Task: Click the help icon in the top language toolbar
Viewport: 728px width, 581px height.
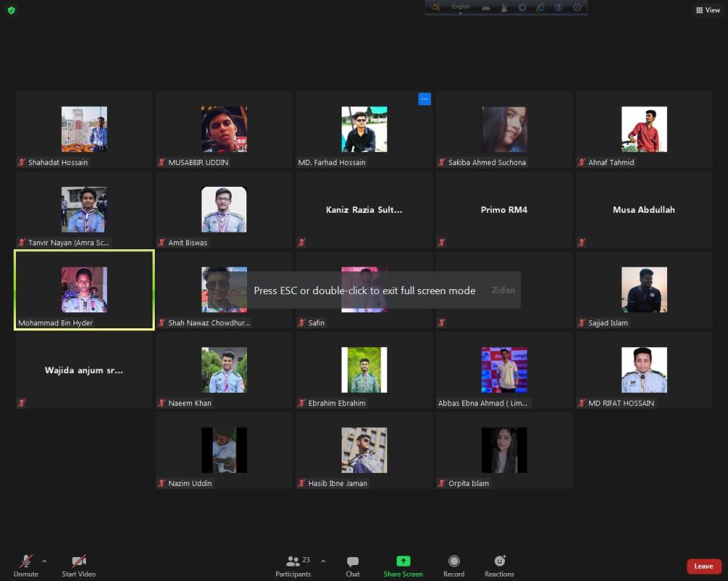Action: [x=558, y=8]
